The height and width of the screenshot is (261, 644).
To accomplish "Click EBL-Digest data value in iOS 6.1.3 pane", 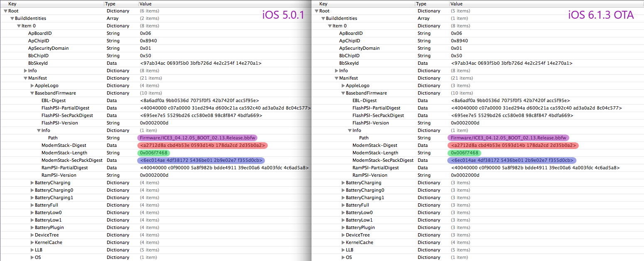I will pos(510,100).
